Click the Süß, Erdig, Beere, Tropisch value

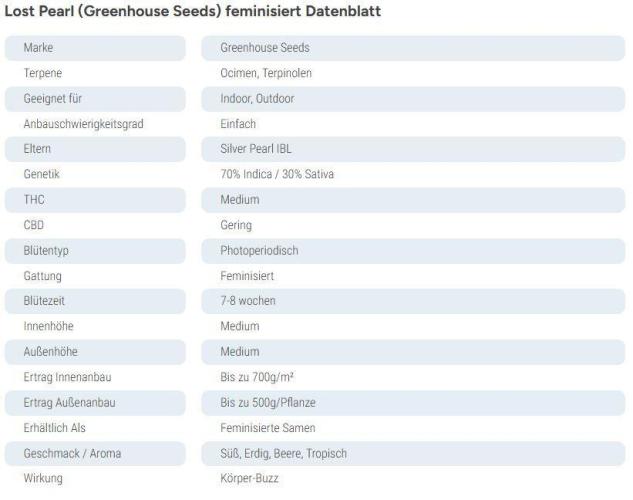click(283, 454)
